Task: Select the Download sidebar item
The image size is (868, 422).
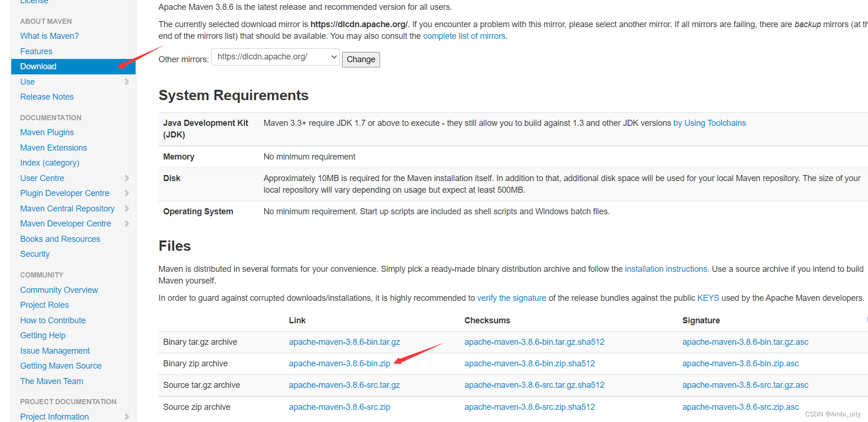Action: (73, 66)
